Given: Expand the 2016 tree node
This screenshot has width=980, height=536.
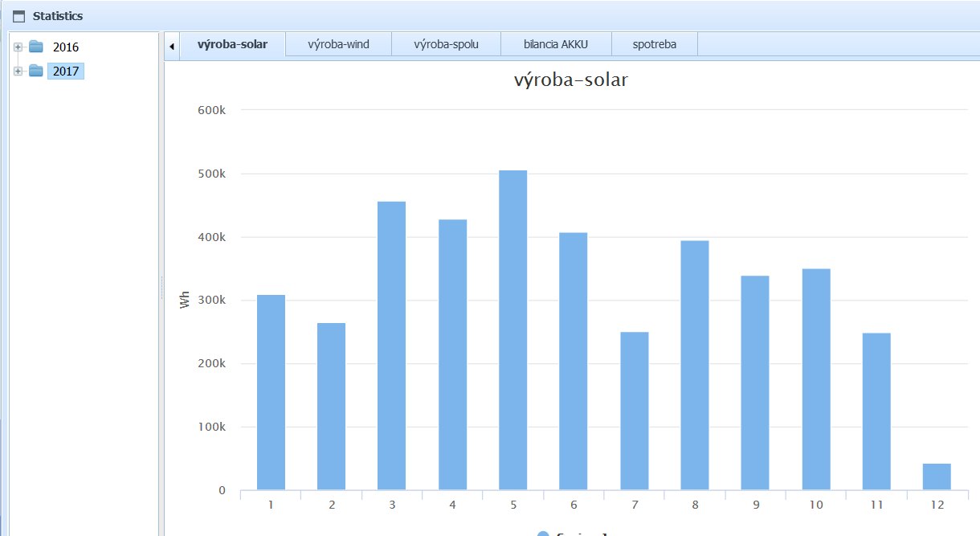Looking at the screenshot, I should 18,47.
